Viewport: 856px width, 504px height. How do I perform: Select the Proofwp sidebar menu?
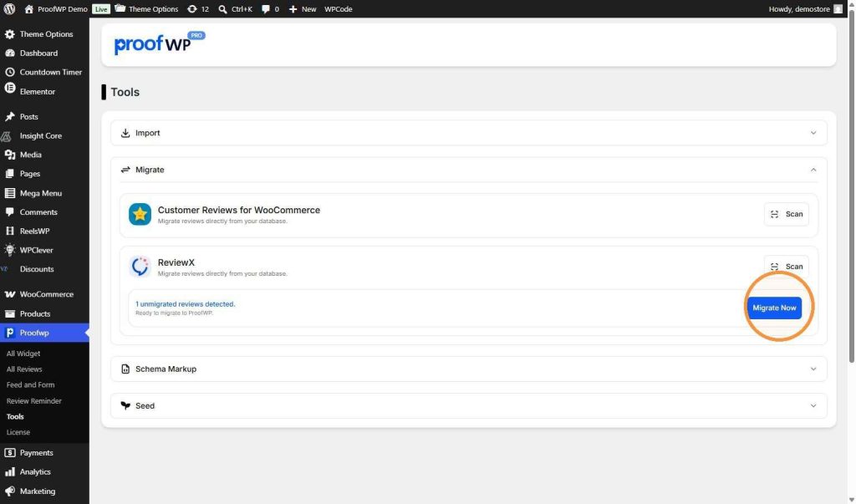point(44,333)
